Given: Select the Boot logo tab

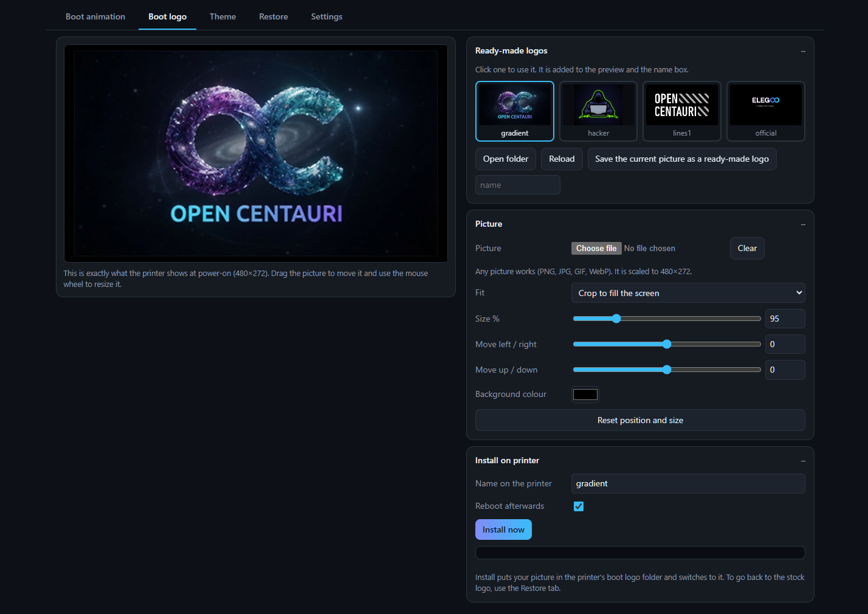Looking at the screenshot, I should pos(167,16).
